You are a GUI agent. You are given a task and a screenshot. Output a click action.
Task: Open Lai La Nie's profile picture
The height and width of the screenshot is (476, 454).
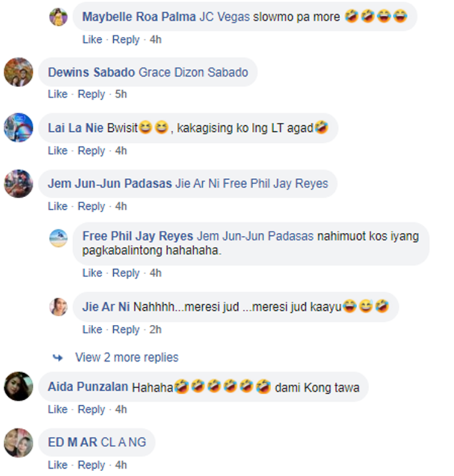[19, 128]
